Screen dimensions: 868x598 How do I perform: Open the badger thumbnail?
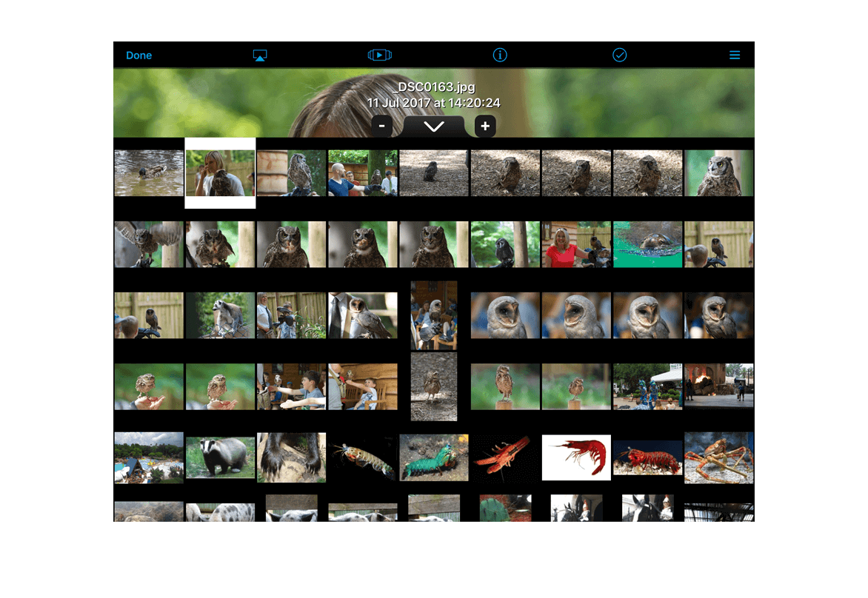(220, 457)
